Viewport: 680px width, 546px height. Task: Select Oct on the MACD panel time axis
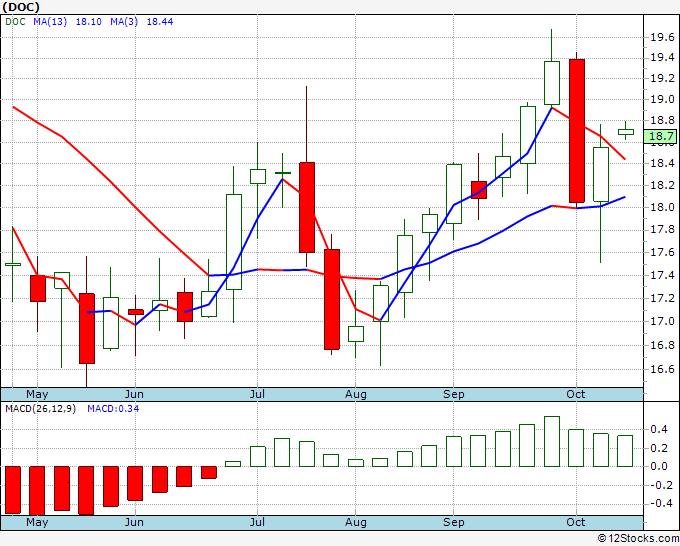(x=575, y=523)
